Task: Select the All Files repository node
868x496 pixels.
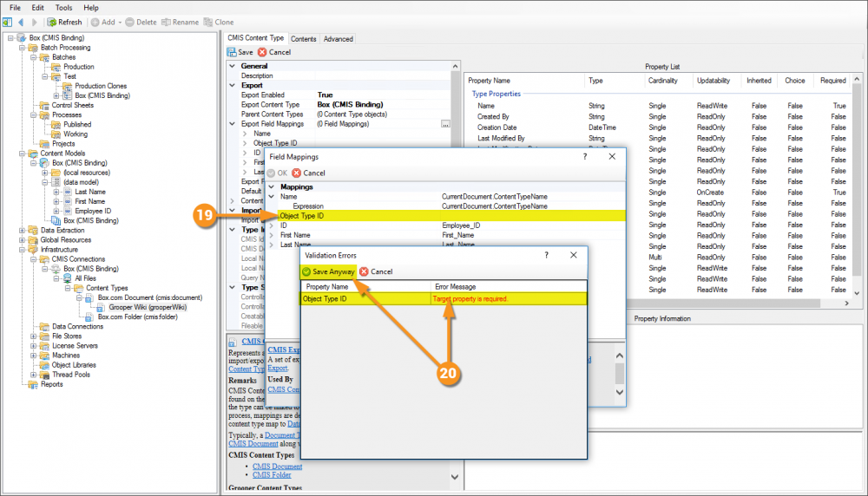Action: (x=85, y=278)
